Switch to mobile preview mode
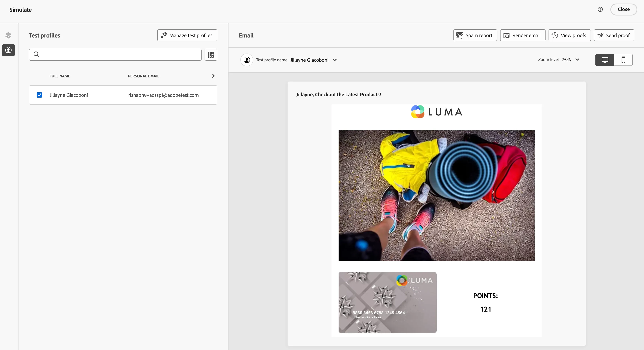This screenshot has height=350, width=644. pyautogui.click(x=623, y=60)
